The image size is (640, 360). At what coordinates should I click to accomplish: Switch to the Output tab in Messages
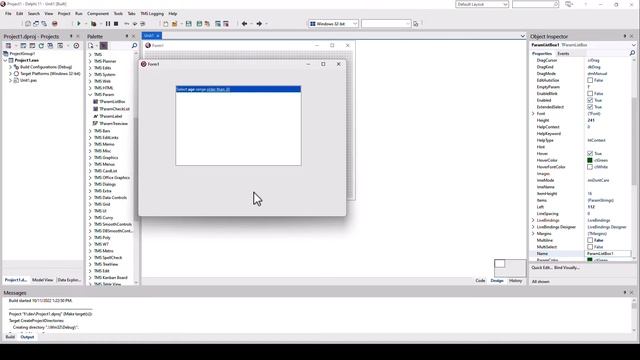[x=27, y=337]
